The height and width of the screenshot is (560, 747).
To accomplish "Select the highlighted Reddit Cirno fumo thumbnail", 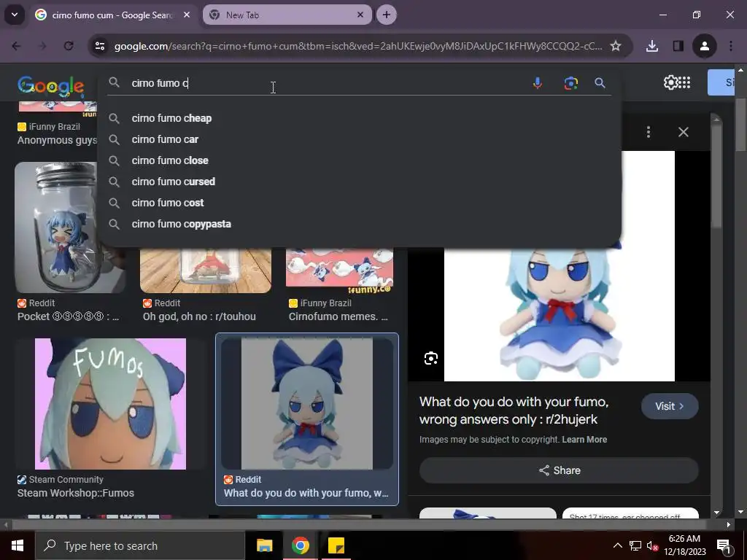I will tap(307, 403).
